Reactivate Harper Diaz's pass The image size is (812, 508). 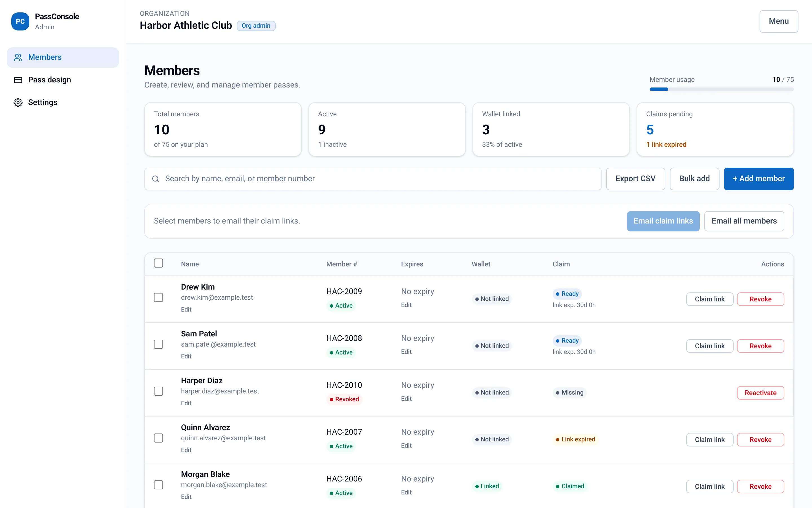[760, 393]
